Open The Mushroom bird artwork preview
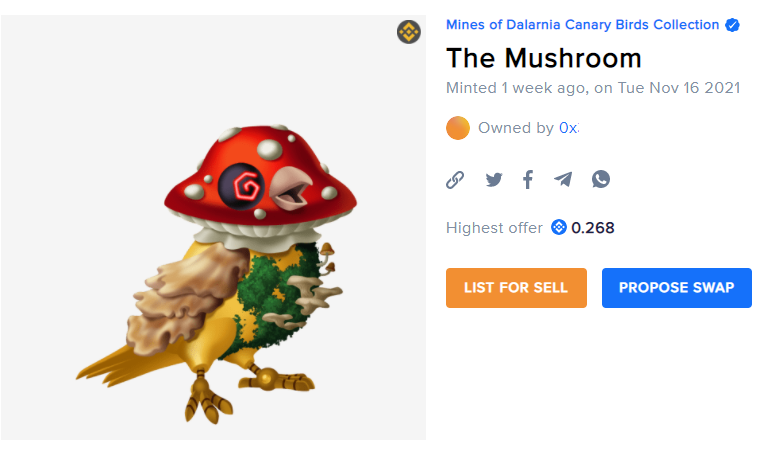Viewport: 769px width, 452px height. click(x=213, y=227)
